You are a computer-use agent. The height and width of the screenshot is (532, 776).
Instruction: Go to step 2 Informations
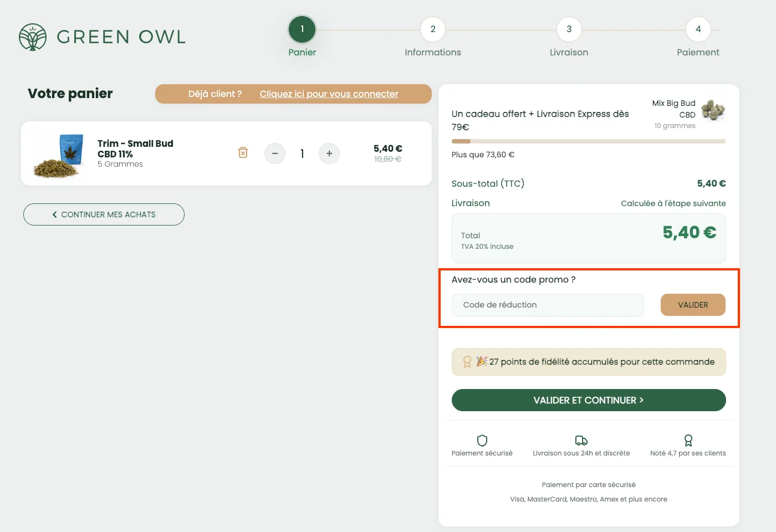(x=433, y=29)
